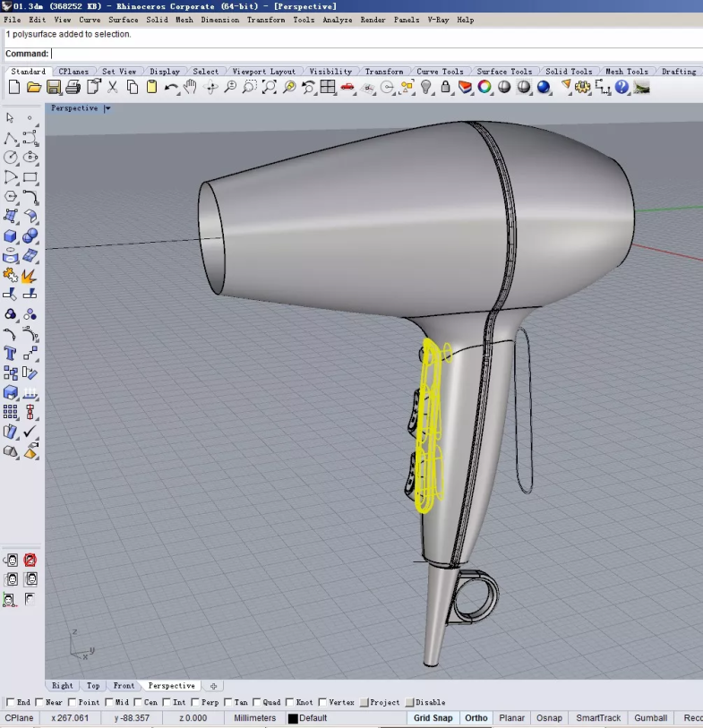Toggle Gumball in the status bar

651,718
